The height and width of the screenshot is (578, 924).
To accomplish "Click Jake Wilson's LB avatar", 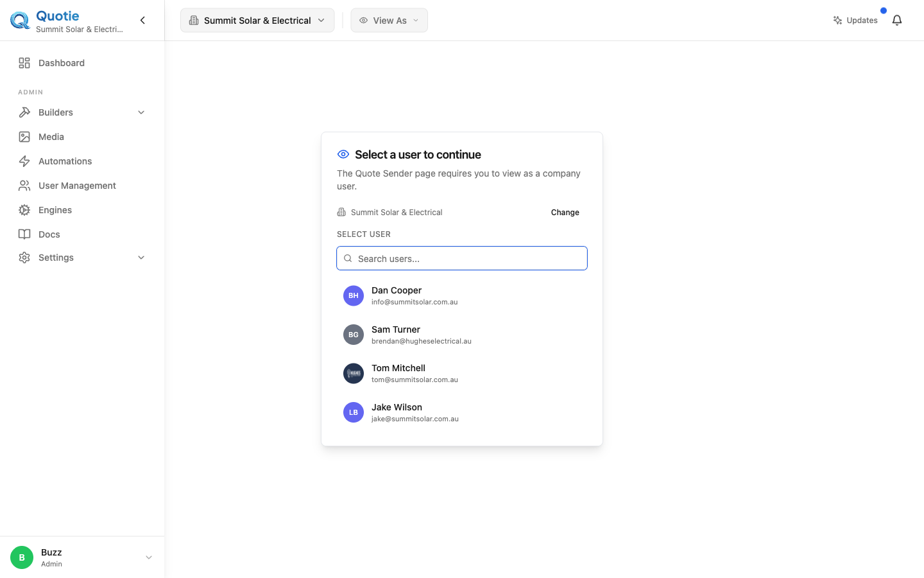I will pos(354,412).
